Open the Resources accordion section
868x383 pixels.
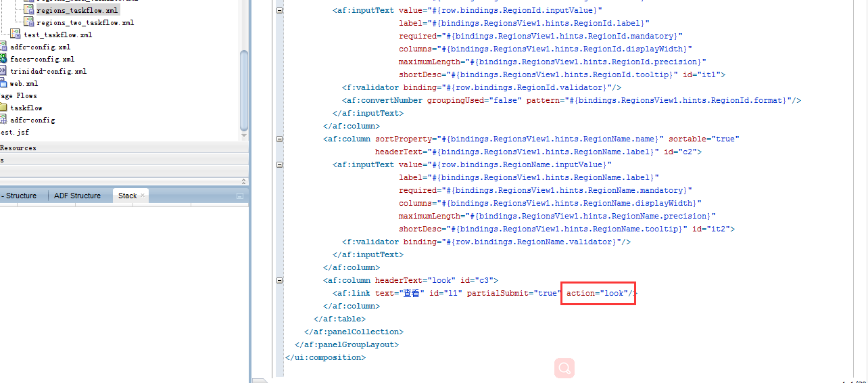click(124, 148)
